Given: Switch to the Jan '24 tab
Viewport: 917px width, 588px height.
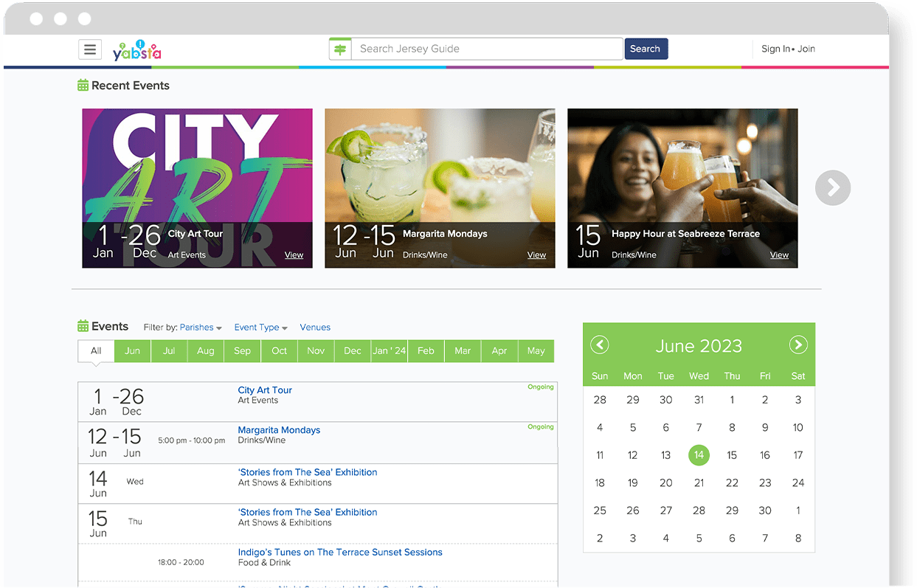Looking at the screenshot, I should coord(389,351).
